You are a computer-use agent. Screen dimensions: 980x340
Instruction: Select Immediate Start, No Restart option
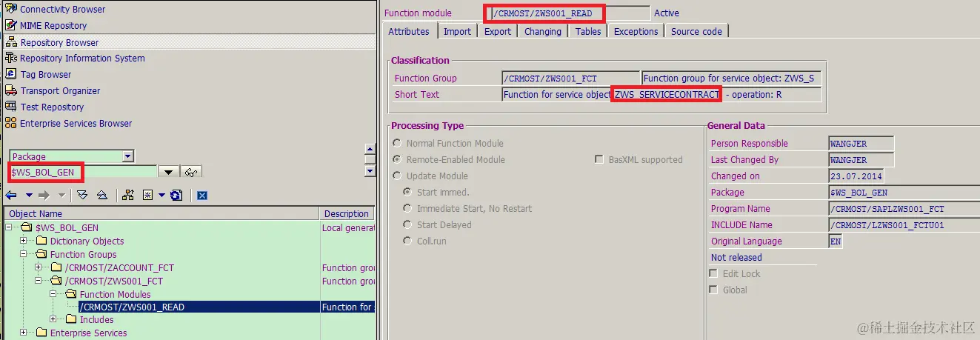coord(408,208)
